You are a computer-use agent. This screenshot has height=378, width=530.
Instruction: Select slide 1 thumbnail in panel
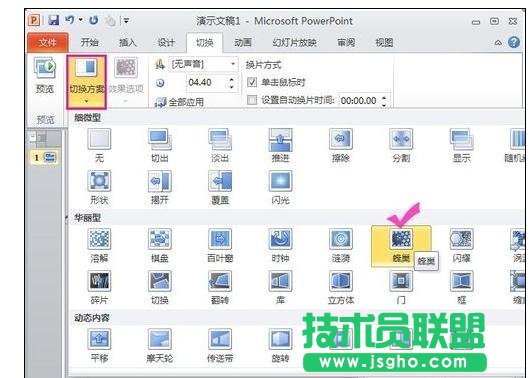point(44,158)
